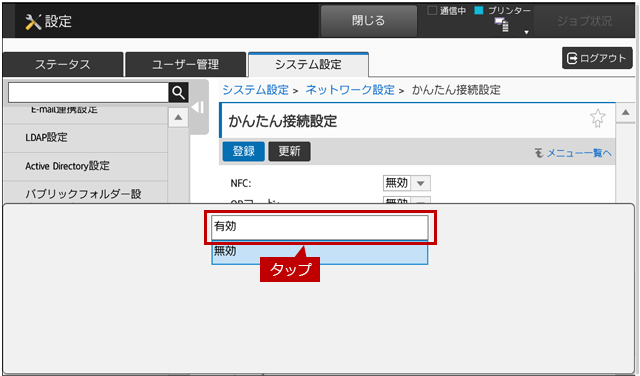Viewport: 640px width, 376px height.
Task: Add page to favorites star icon
Action: click(598, 118)
